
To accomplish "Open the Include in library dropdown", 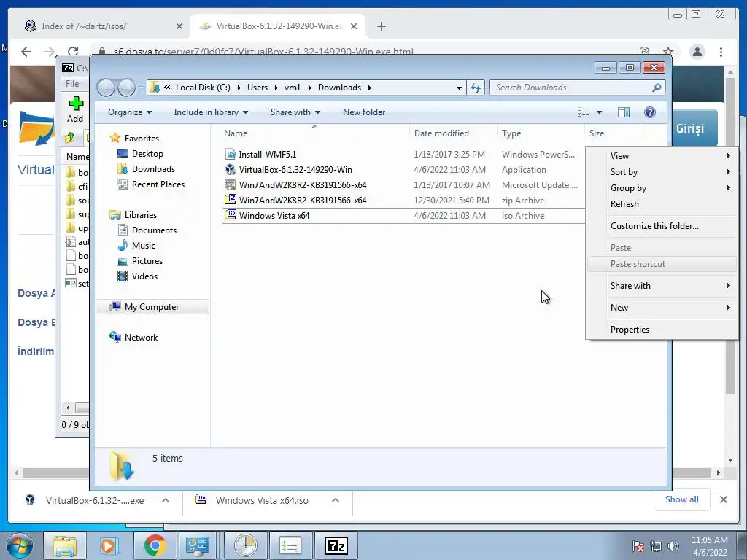I will click(x=211, y=112).
